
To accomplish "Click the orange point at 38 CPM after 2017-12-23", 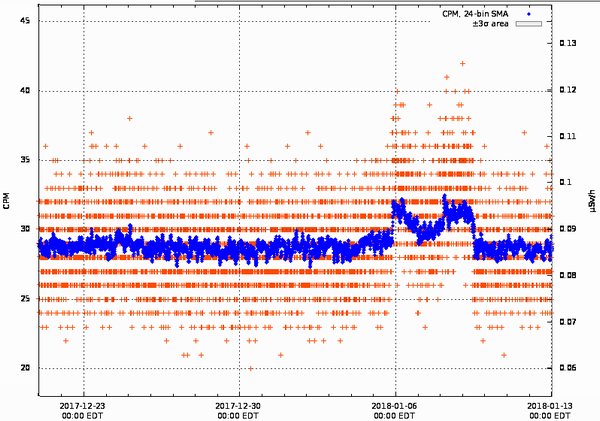I will click(x=130, y=119).
